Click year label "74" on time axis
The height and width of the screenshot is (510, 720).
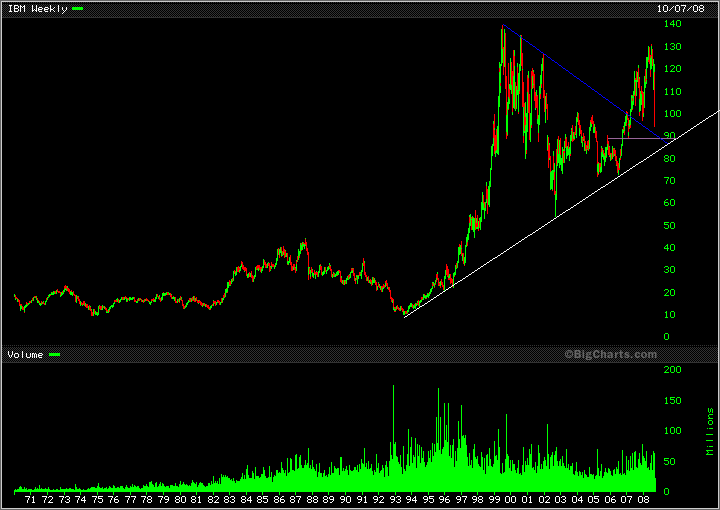(x=80, y=499)
